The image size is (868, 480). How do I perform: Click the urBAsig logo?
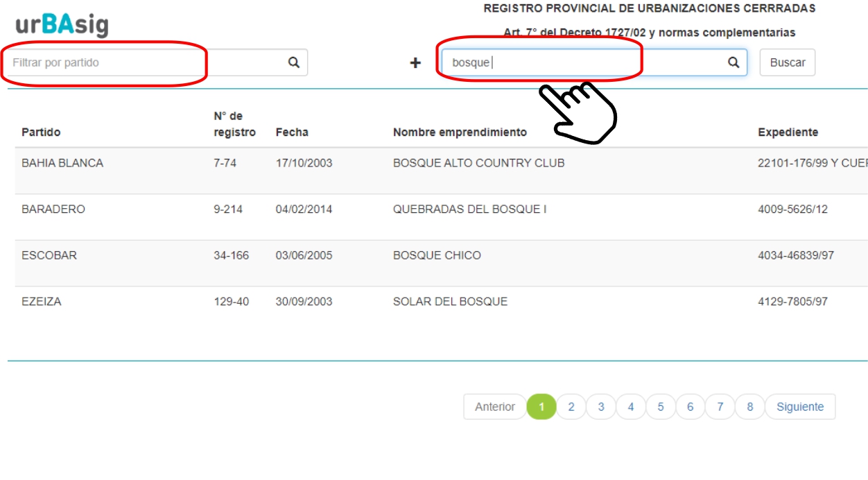(x=62, y=25)
